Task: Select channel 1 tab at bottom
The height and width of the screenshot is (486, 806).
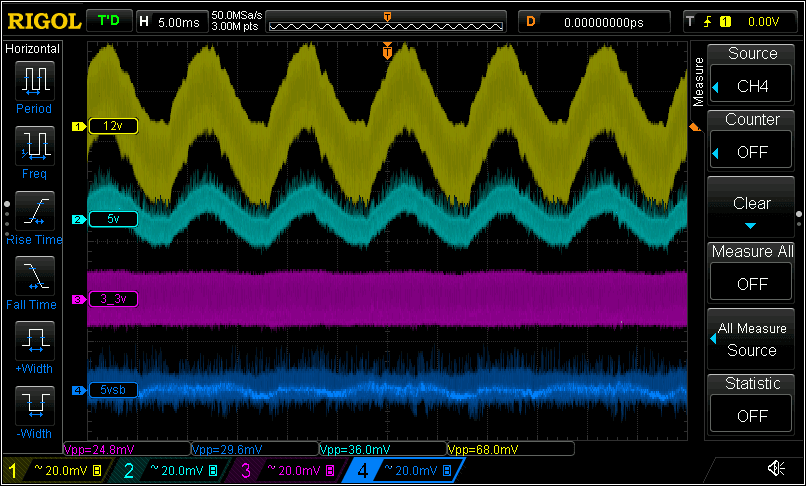Action: pyautogui.click(x=56, y=470)
